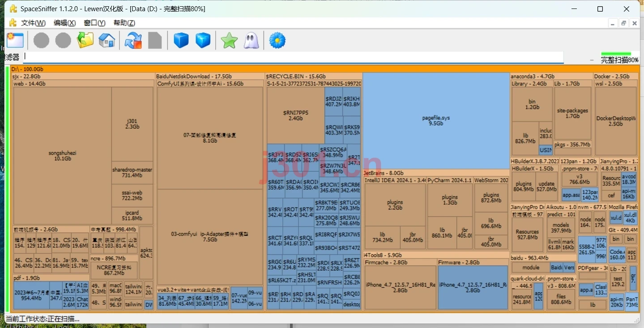Restore the inner document window
The image size is (644, 328).
point(623,23)
